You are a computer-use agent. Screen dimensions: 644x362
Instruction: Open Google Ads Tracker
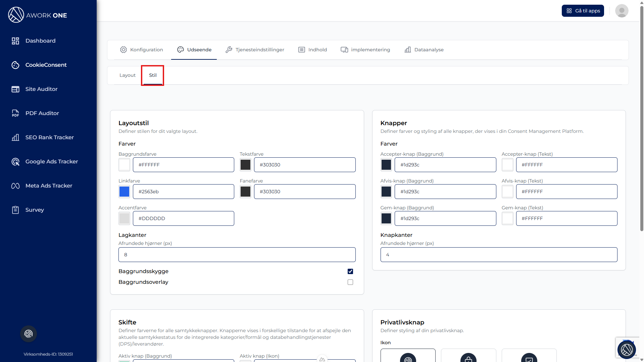click(x=51, y=161)
